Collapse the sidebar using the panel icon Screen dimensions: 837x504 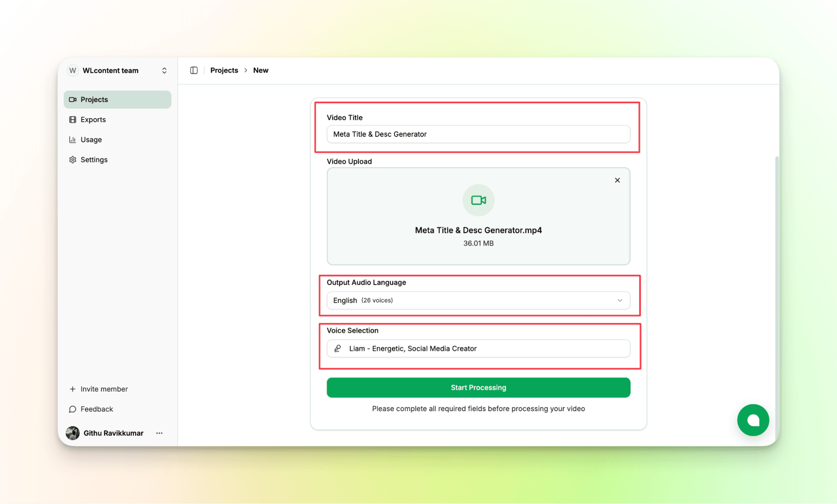[x=194, y=70]
